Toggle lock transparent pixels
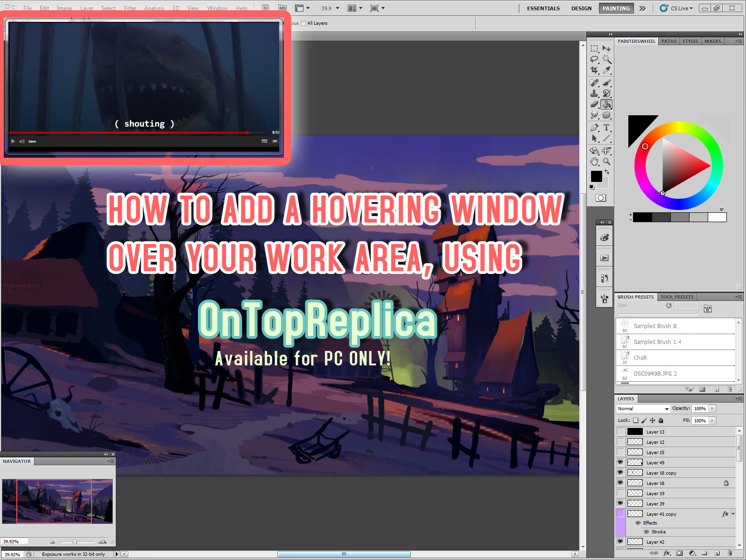746x560 pixels. click(635, 420)
